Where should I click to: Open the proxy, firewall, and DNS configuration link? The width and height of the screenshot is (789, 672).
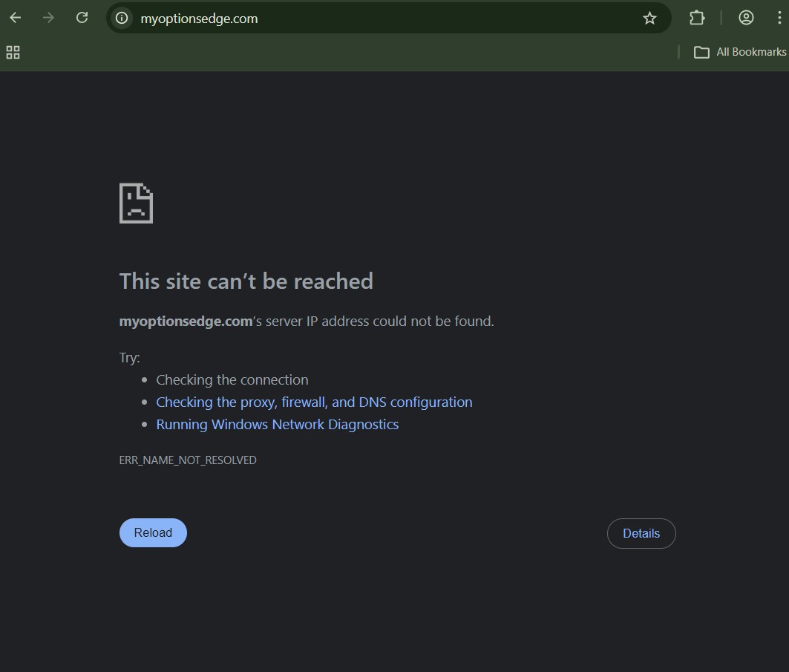pyautogui.click(x=314, y=402)
